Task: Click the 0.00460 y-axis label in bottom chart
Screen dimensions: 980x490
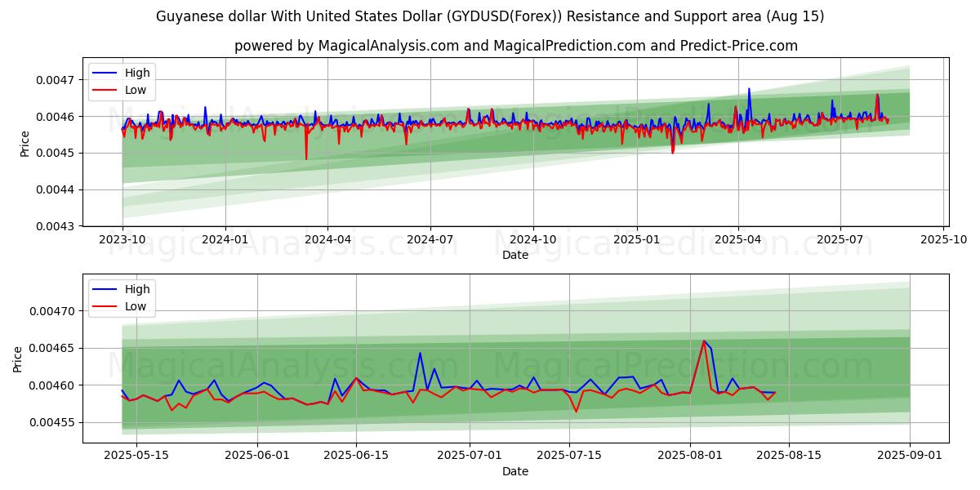Action: coord(52,385)
